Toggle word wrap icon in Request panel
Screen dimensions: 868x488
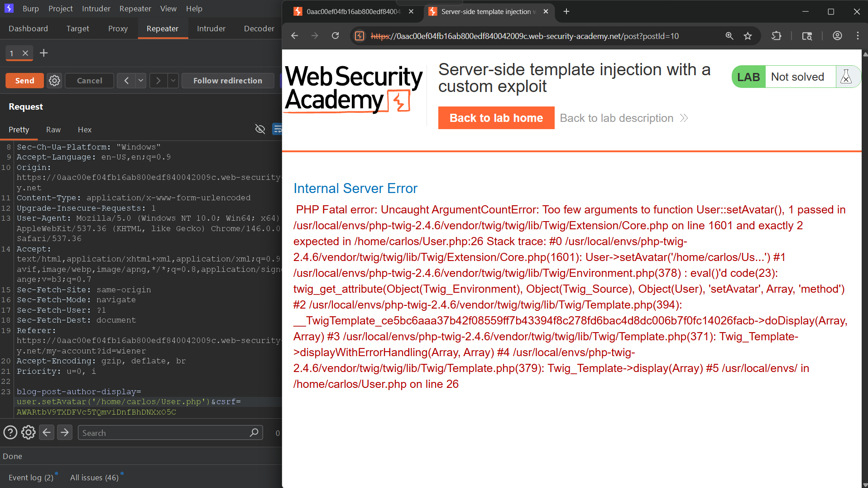click(277, 130)
